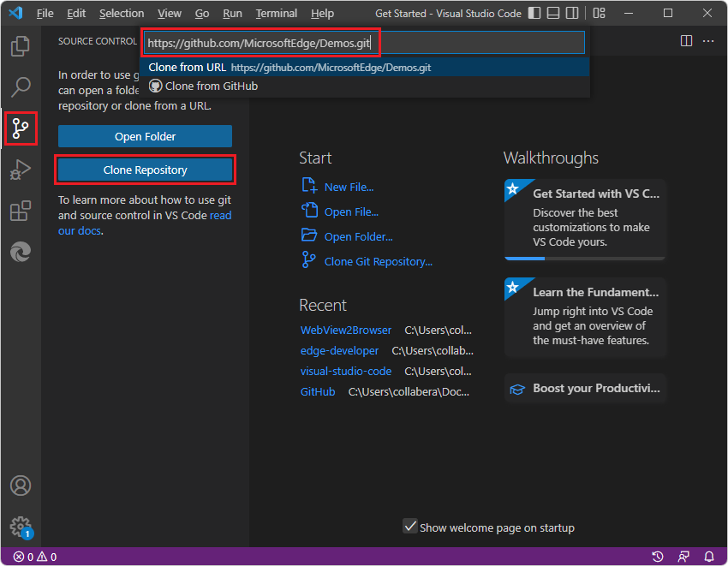
Task: Split the editor using the top-right icon
Action: [x=686, y=40]
